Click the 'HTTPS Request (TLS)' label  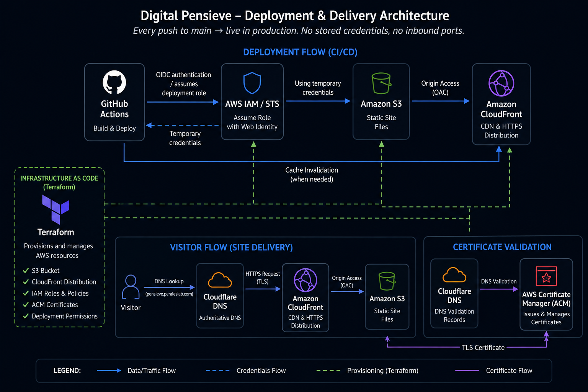pos(263,278)
